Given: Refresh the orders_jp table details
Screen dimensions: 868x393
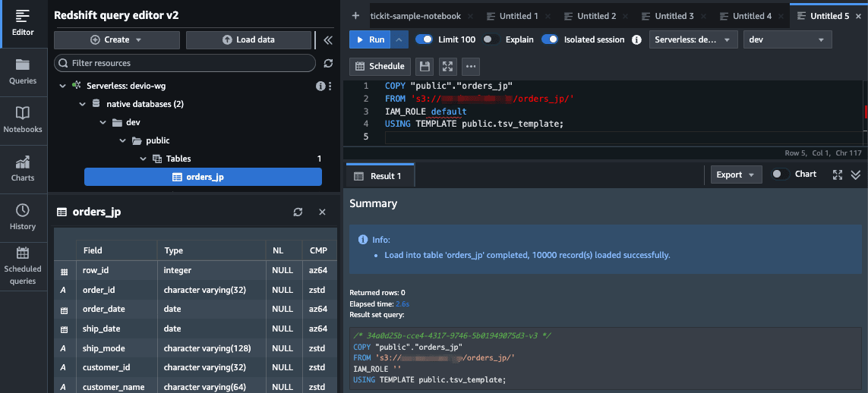Looking at the screenshot, I should pyautogui.click(x=298, y=212).
